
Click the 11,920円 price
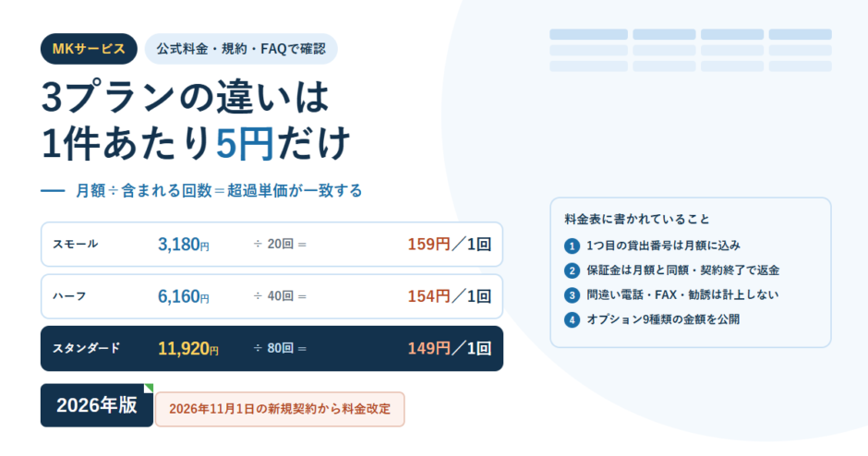[x=188, y=348]
